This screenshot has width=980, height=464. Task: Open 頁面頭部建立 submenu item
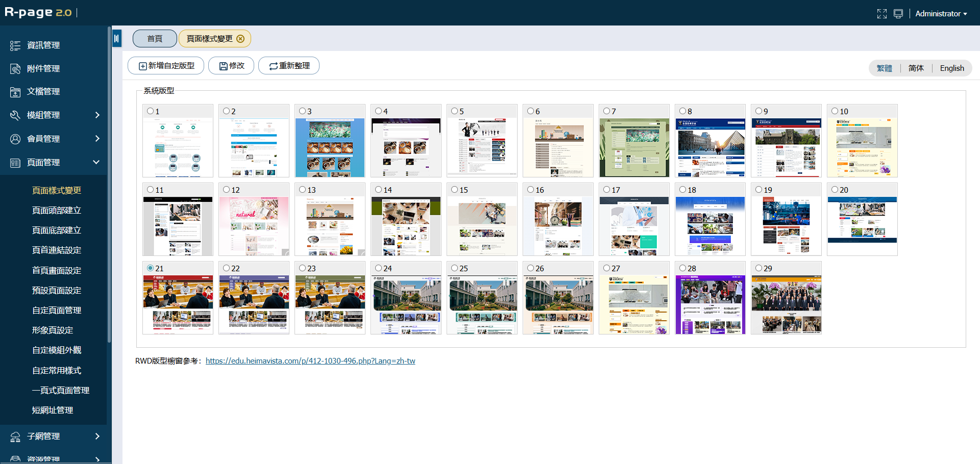[x=57, y=210]
